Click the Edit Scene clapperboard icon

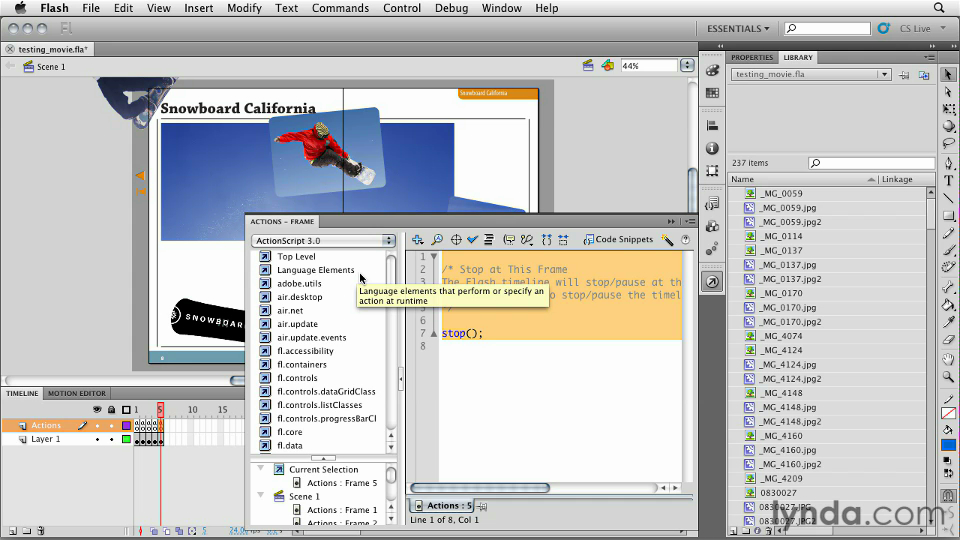pos(588,66)
